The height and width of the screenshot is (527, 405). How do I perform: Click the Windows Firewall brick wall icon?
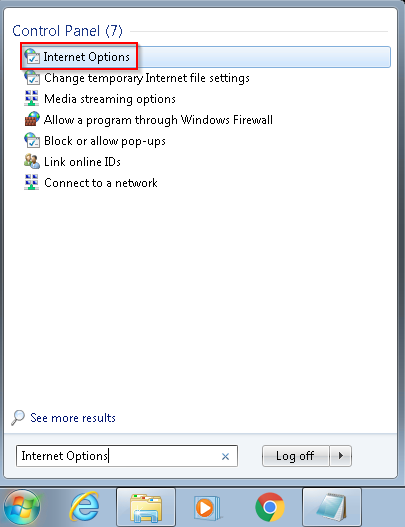32,120
